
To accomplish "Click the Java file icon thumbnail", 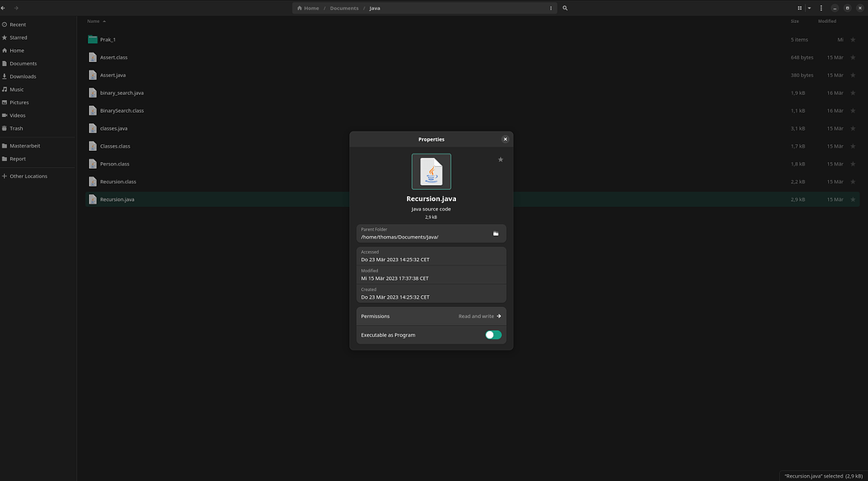I will click(x=431, y=171).
